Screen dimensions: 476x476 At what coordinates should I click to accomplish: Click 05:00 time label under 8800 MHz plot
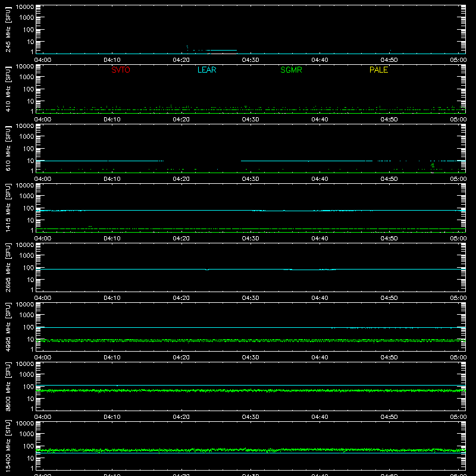pyautogui.click(x=458, y=417)
